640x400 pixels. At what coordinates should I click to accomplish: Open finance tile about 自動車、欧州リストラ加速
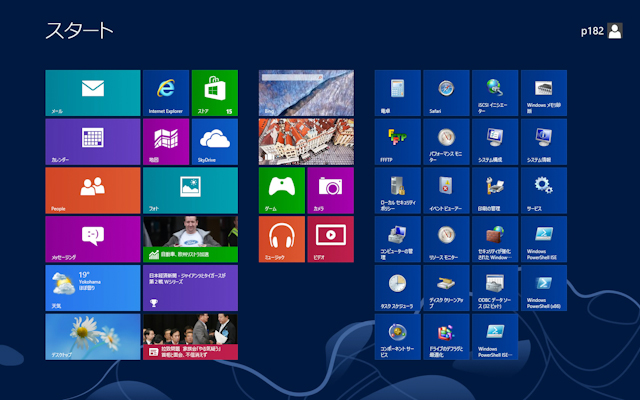[x=190, y=239]
